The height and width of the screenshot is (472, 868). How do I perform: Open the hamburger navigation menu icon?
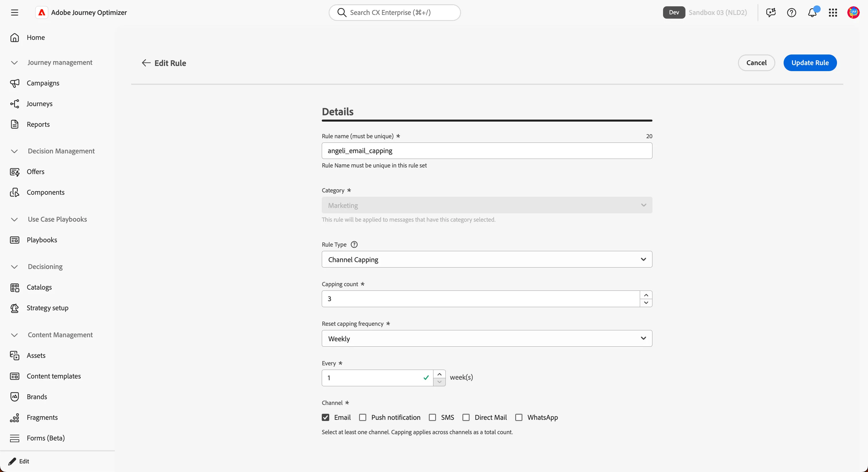14,12
